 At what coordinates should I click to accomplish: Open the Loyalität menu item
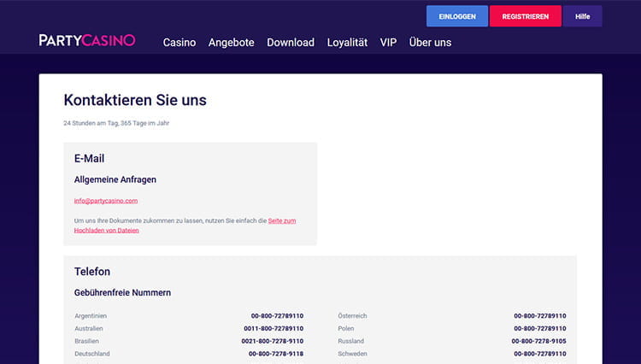click(x=347, y=43)
